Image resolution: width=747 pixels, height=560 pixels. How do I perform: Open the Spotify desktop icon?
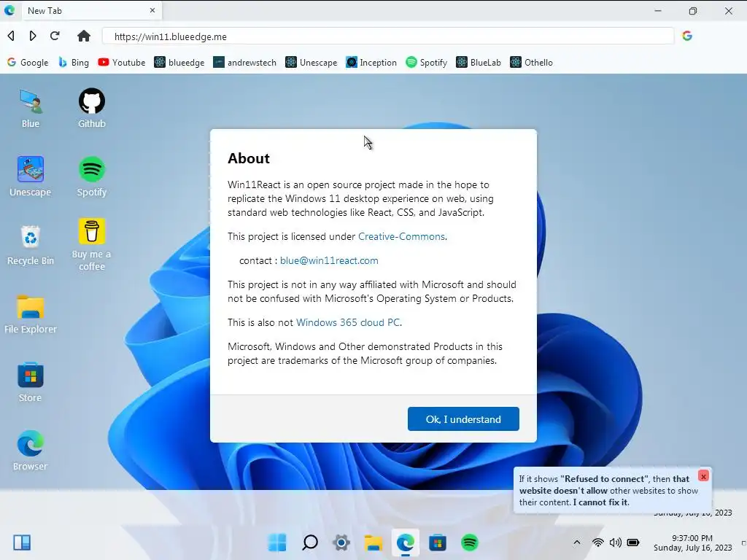[91, 176]
